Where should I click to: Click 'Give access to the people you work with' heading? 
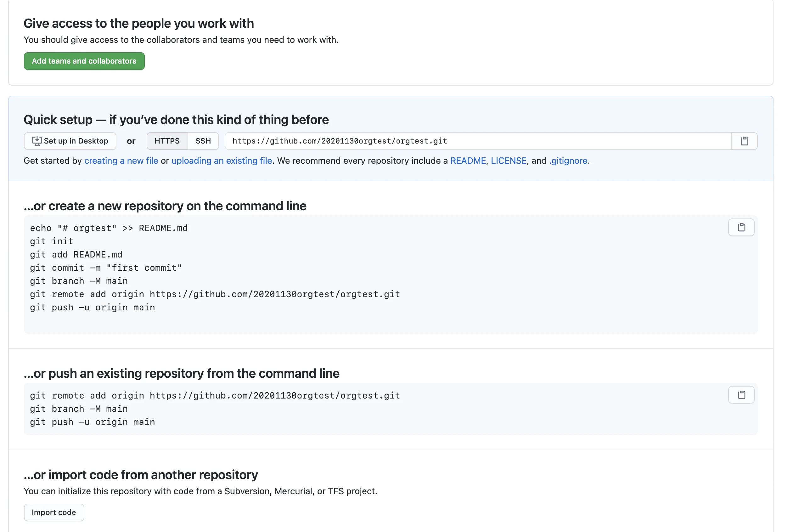pos(139,23)
